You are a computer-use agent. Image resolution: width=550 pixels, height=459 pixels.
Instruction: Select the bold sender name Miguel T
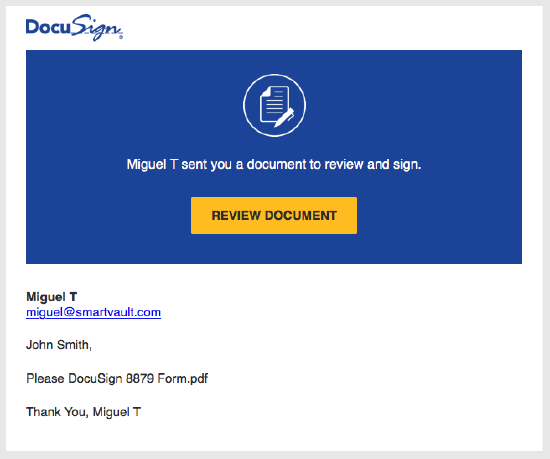point(52,297)
